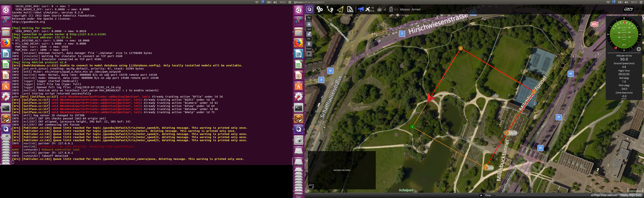The height and width of the screenshot is (198, 644).
Task: Click the Takeoff waypoint label
Action: coord(513,133)
